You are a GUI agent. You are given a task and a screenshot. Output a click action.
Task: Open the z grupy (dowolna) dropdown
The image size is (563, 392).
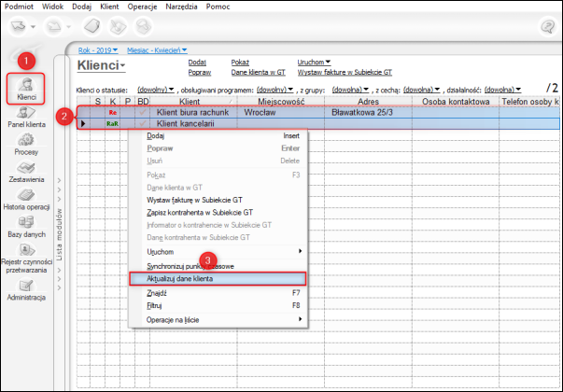350,90
